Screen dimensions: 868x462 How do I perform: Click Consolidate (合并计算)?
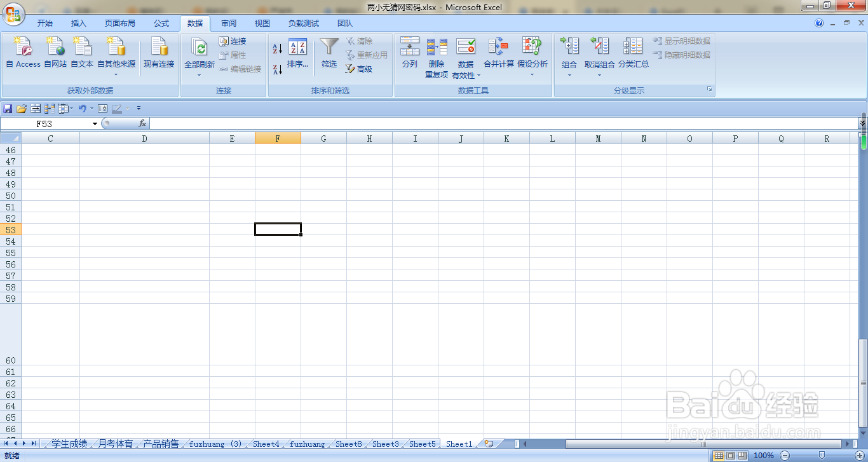pyautogui.click(x=499, y=52)
